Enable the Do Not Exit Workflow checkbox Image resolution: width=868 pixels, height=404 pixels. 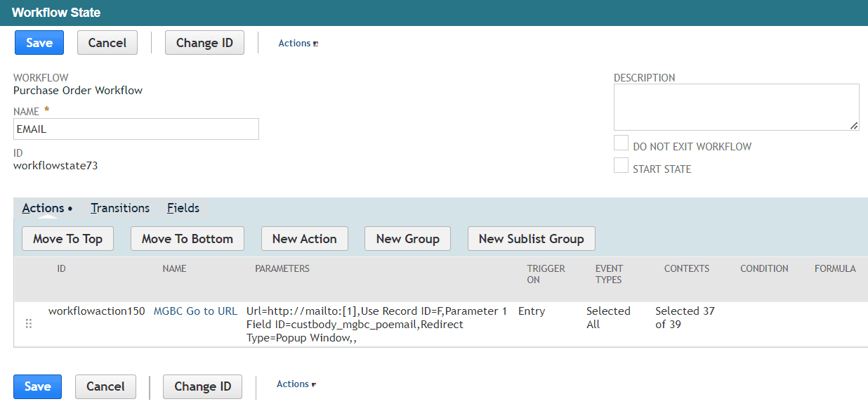coord(621,143)
